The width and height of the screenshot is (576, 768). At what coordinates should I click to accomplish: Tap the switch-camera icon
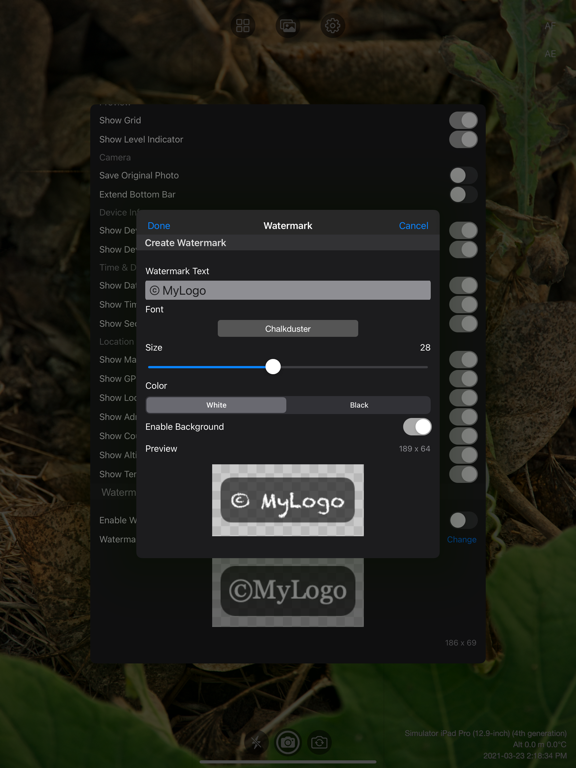319,743
